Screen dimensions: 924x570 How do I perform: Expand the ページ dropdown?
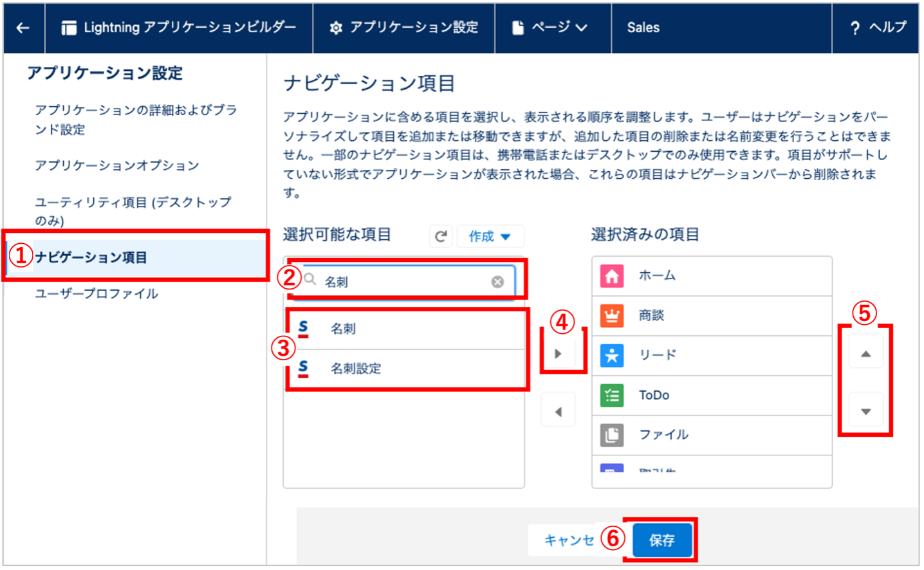click(550, 28)
